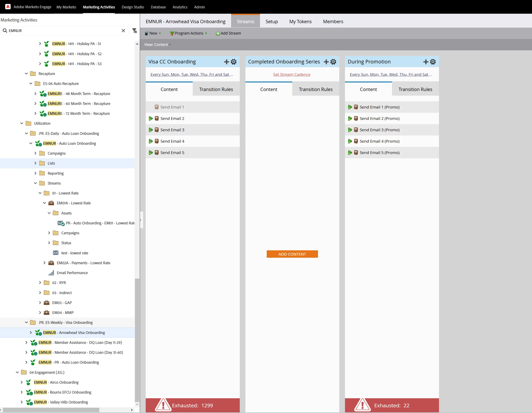Click the Adobe logo icon in top bar
Image resolution: width=532 pixels, height=413 pixels.
click(8, 7)
